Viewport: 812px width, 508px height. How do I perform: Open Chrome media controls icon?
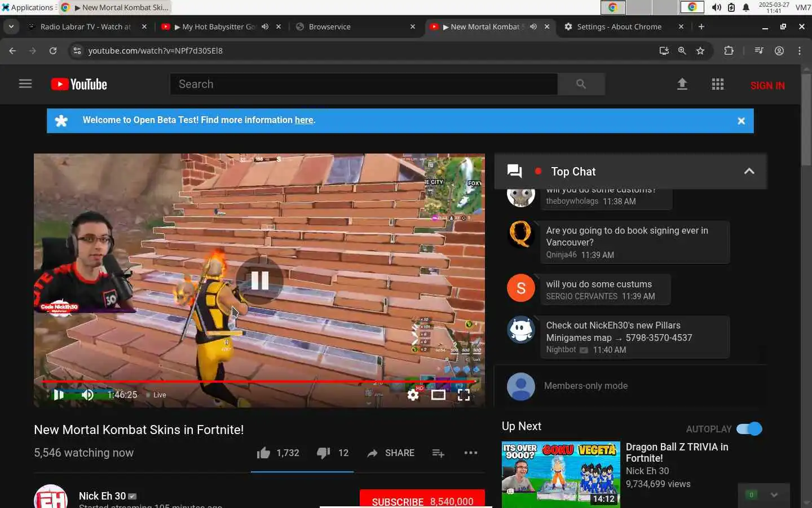[x=759, y=51]
